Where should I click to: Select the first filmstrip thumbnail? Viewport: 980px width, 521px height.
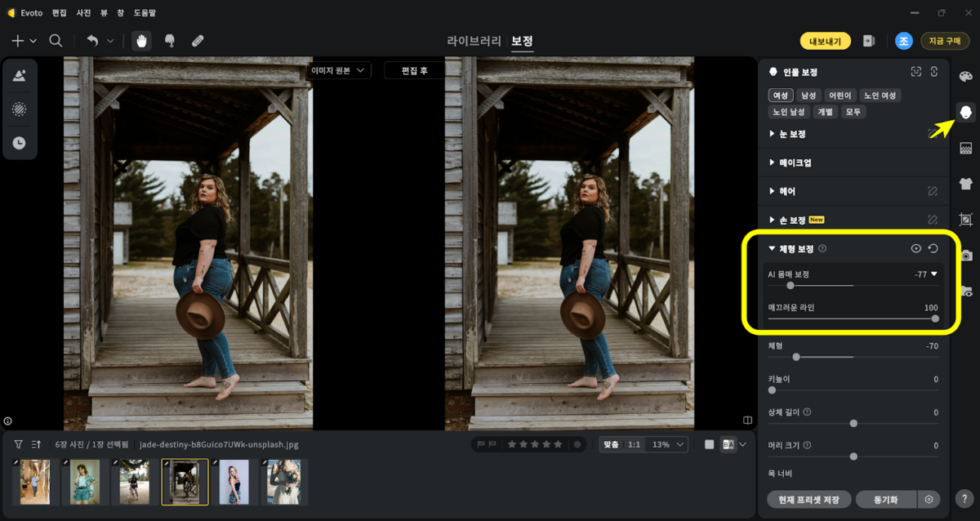point(33,482)
